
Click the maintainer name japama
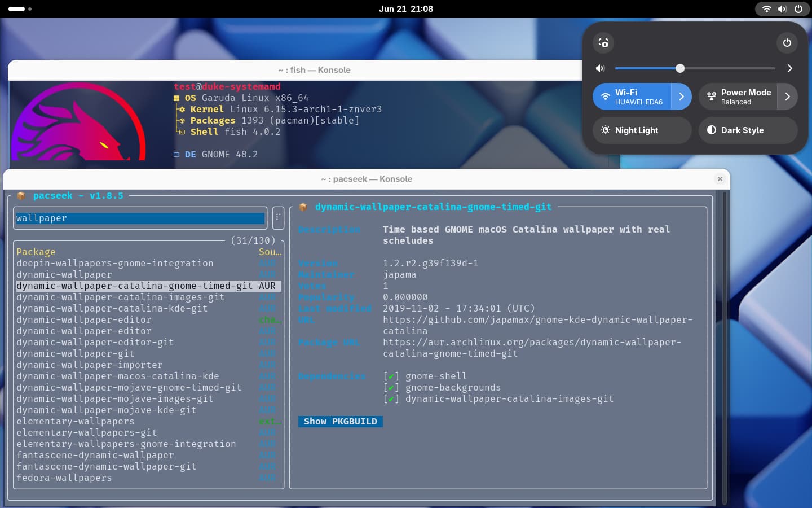pos(399,275)
